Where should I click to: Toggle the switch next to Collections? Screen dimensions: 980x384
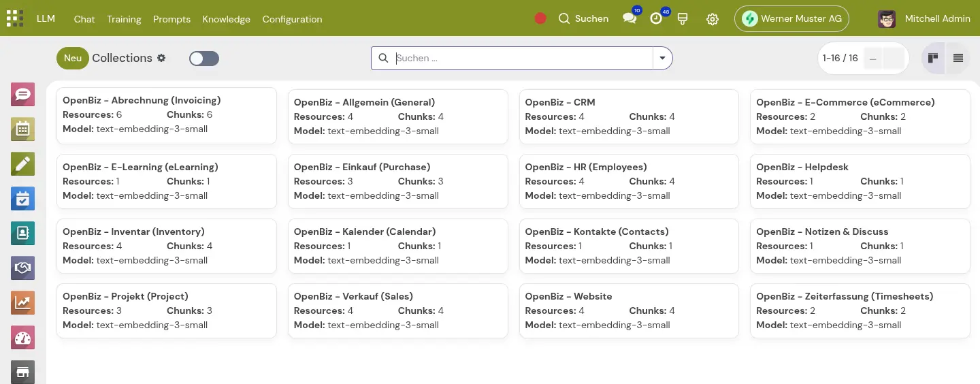[x=203, y=59]
